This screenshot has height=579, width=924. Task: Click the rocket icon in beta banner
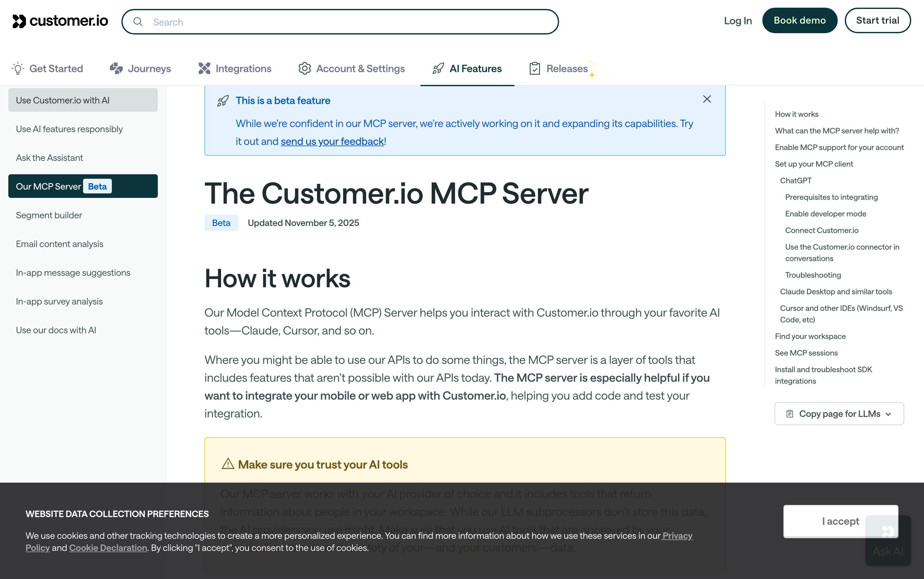[223, 101]
